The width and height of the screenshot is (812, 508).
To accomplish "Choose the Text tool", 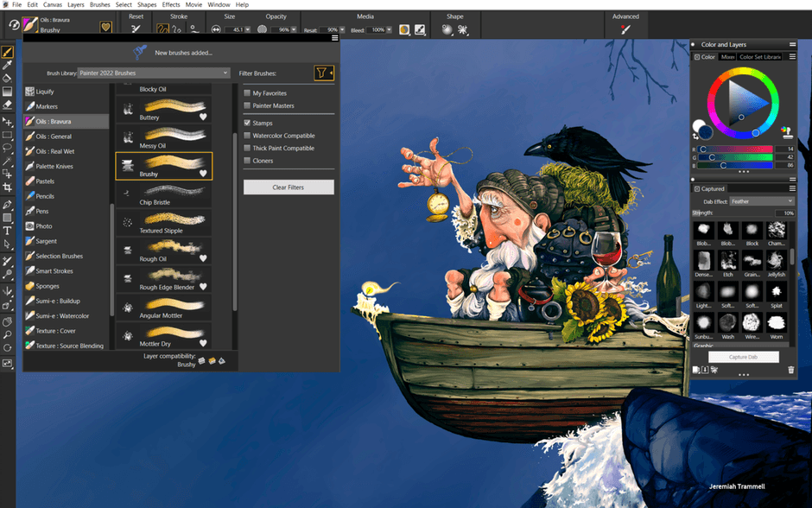I will coord(8,231).
